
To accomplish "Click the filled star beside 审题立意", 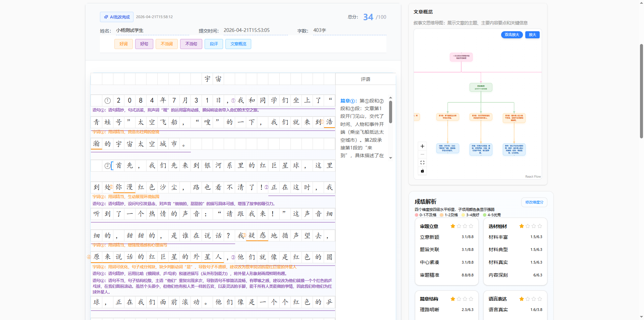I will click(453, 226).
